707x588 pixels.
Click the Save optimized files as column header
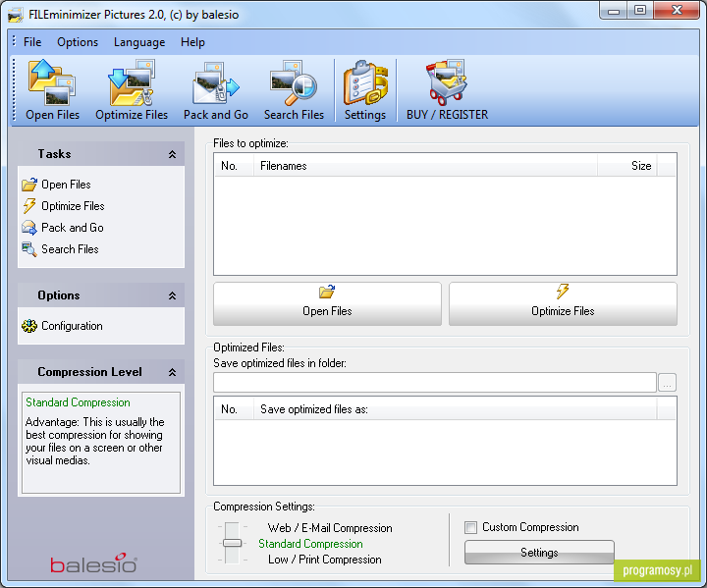pos(456,409)
